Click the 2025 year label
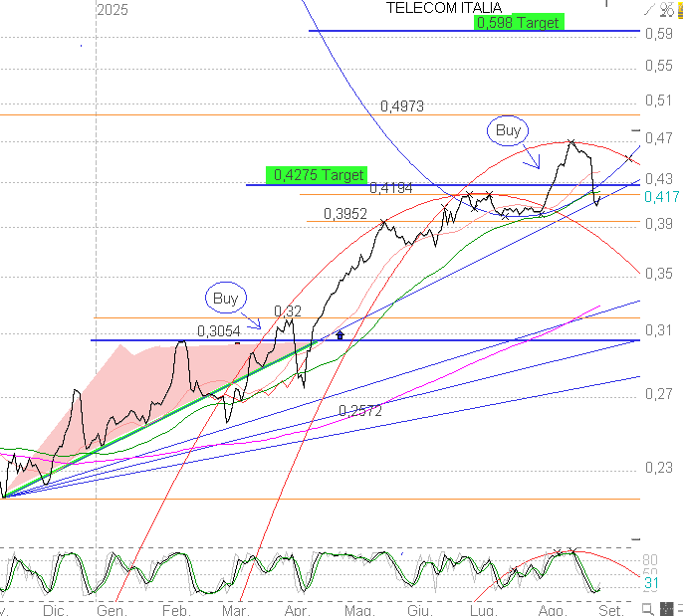The image size is (683, 616). [x=113, y=10]
